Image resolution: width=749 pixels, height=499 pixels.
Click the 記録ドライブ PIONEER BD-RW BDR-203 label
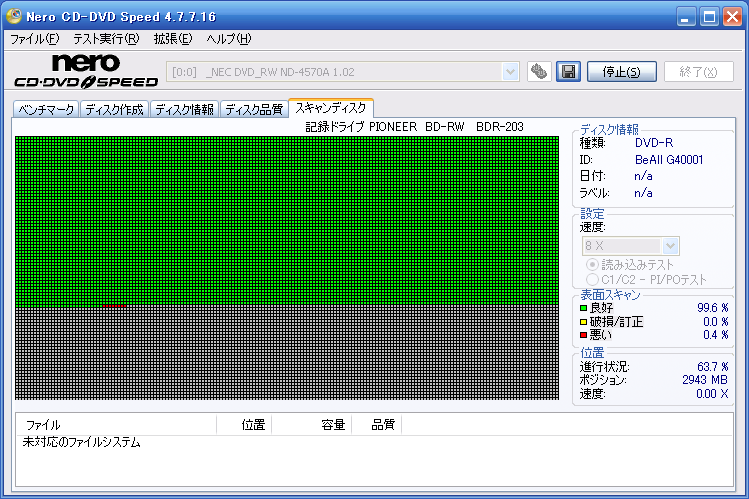pos(415,127)
